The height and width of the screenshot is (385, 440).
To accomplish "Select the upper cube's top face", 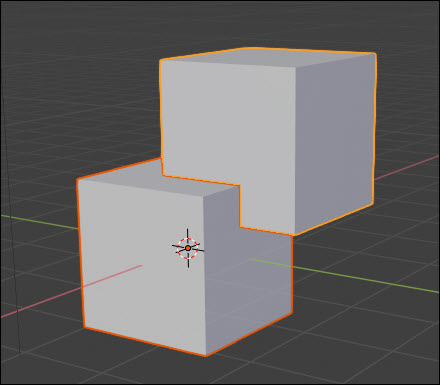I will click(267, 57).
